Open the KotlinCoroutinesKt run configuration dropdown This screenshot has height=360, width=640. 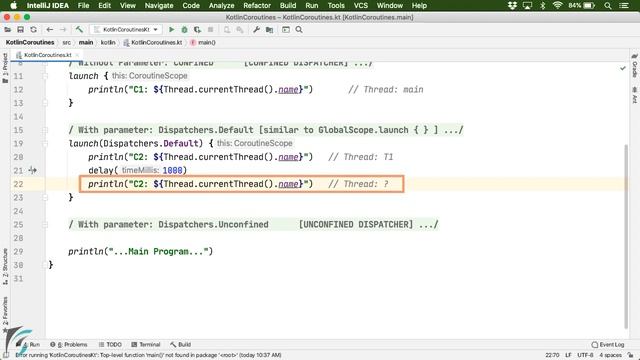tap(126, 29)
